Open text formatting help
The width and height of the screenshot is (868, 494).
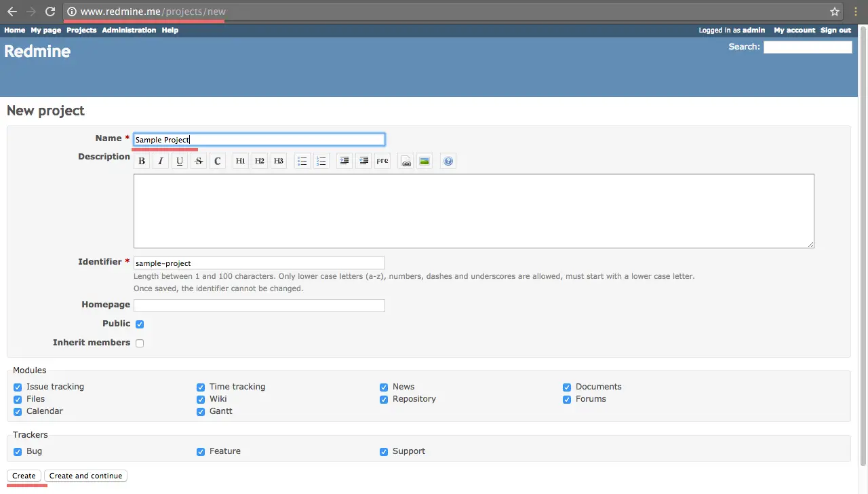pyautogui.click(x=448, y=161)
